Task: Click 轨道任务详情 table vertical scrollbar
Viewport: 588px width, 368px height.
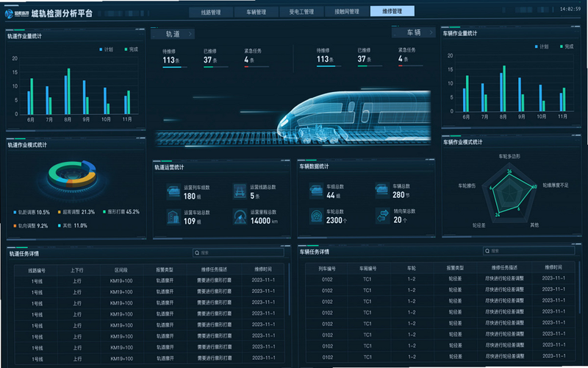Action: point(289,289)
